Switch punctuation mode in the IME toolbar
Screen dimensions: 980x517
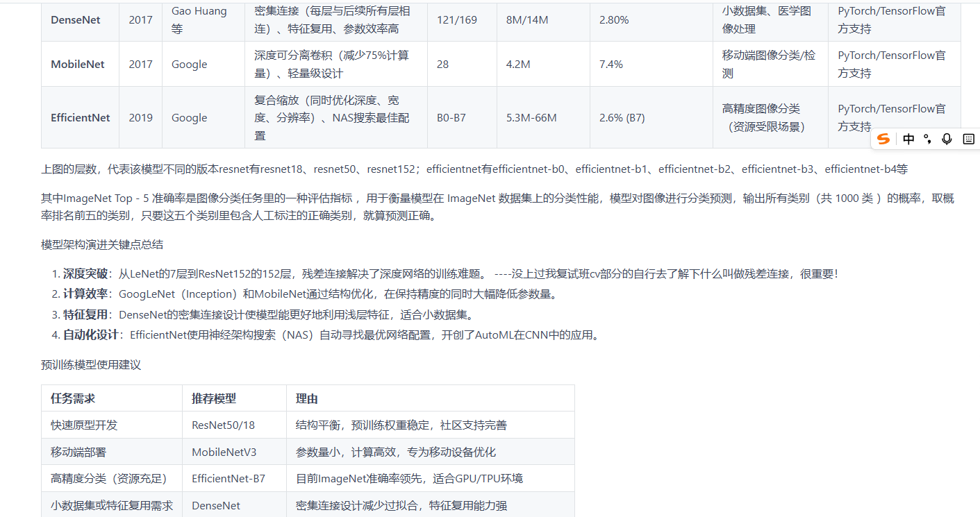click(x=928, y=139)
